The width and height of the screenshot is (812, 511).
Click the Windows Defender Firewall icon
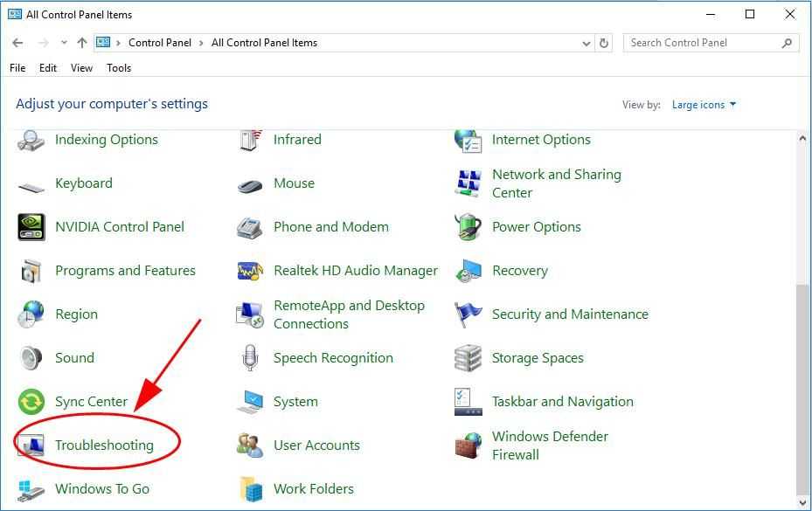tap(468, 445)
